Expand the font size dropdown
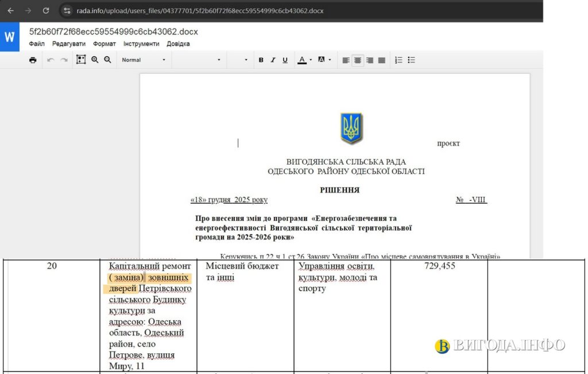This screenshot has width=588, height=374. (x=239, y=60)
